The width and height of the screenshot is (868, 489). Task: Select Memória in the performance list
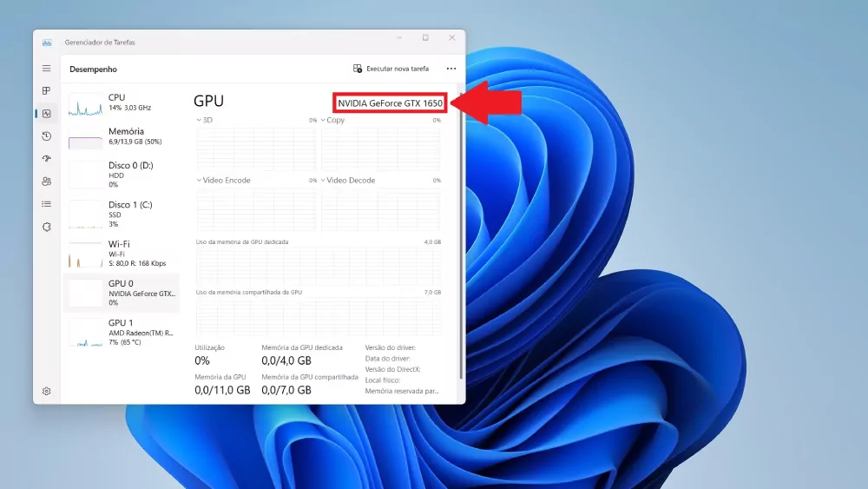pos(122,136)
